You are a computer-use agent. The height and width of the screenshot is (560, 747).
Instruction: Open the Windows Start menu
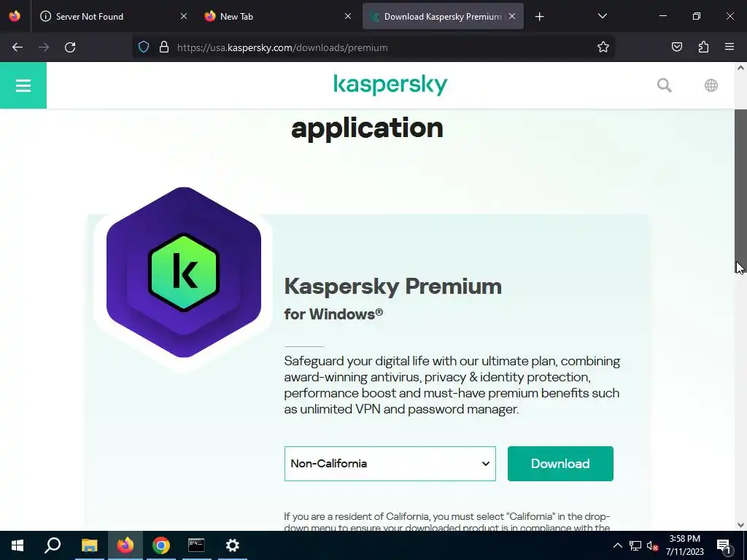pyautogui.click(x=18, y=545)
